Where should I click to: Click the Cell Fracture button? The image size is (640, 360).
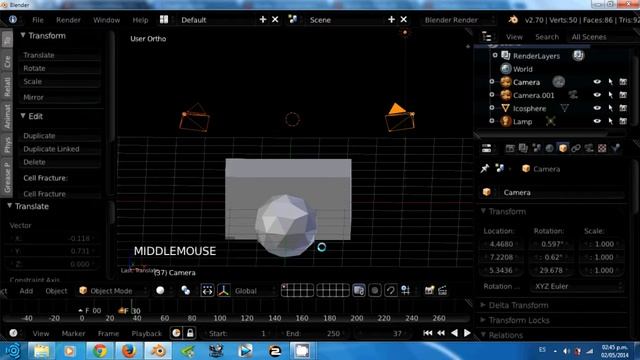click(60, 194)
